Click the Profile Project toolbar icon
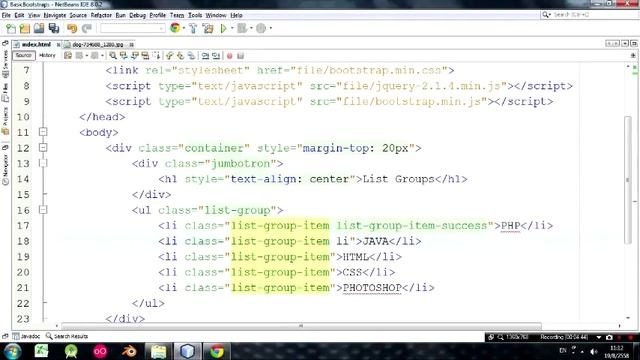Image resolution: width=640 pixels, height=360 pixels. (261, 28)
